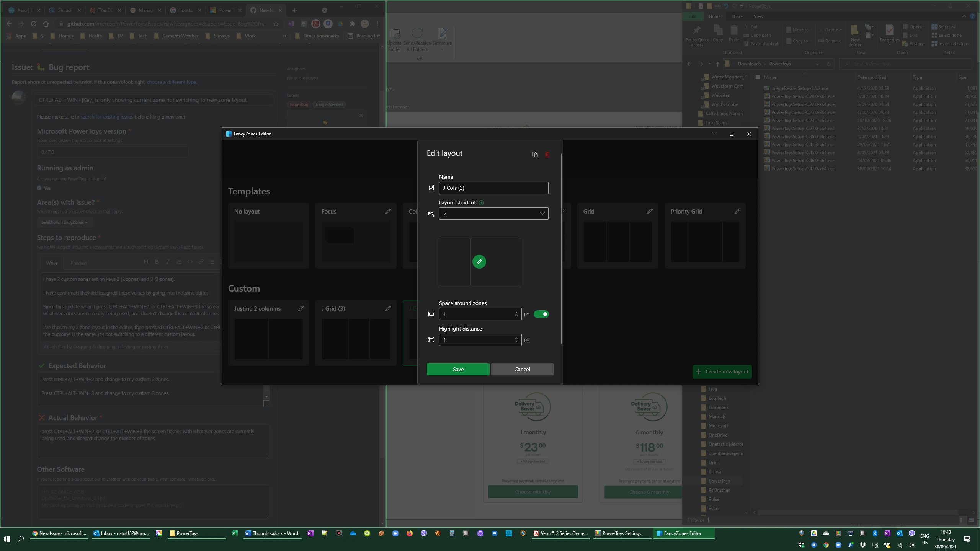Click the layout Name field J Cols (2)
Screen dimensions: 980x551
pyautogui.click(x=493, y=188)
